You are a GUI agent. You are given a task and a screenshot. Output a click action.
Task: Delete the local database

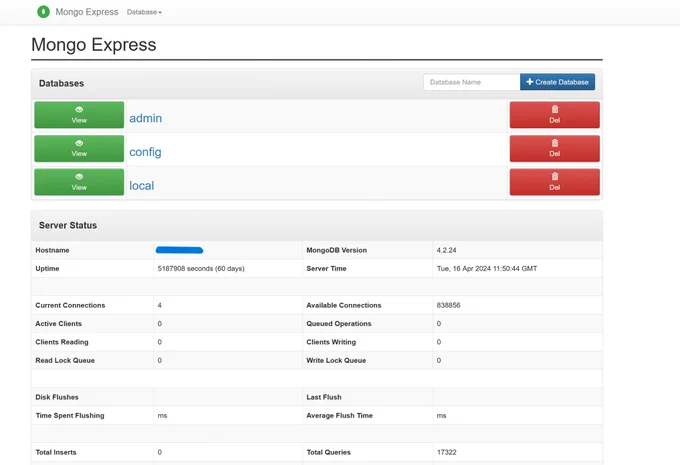click(555, 182)
